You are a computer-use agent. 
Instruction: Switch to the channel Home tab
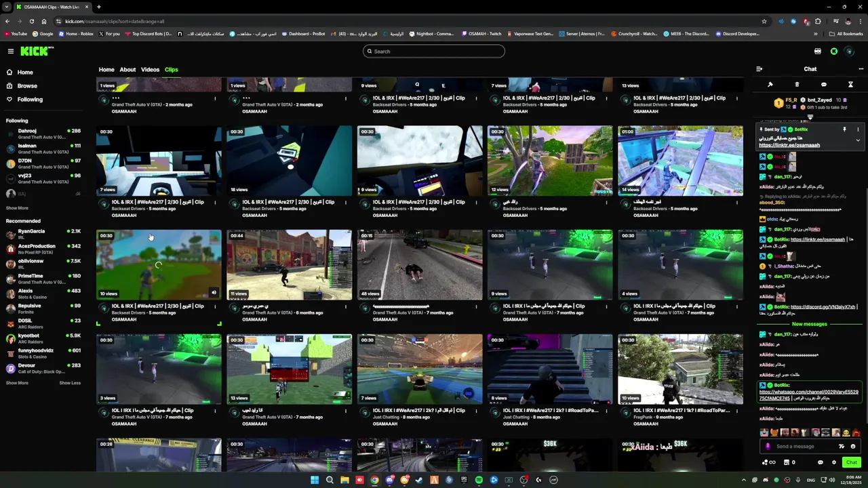[x=106, y=70]
